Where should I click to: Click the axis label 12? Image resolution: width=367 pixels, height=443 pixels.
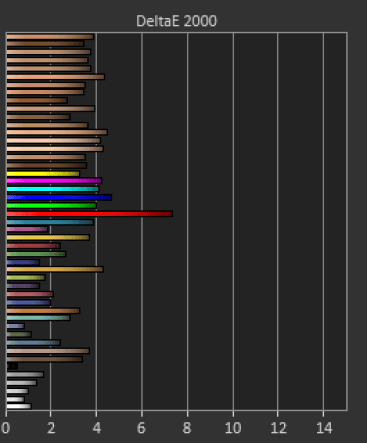click(278, 428)
